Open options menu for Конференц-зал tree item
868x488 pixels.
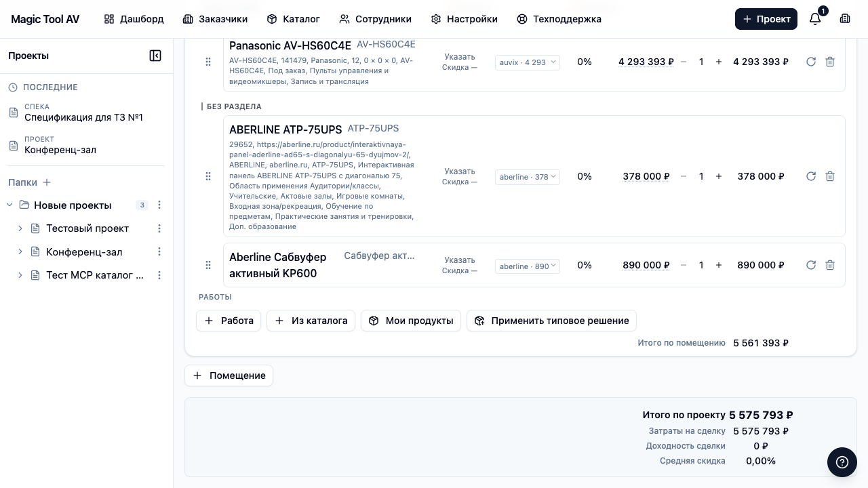click(159, 252)
